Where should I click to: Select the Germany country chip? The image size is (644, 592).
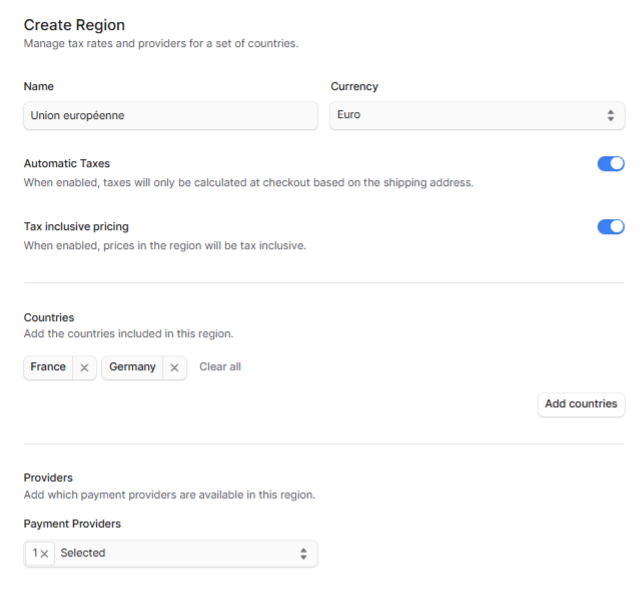tap(132, 367)
